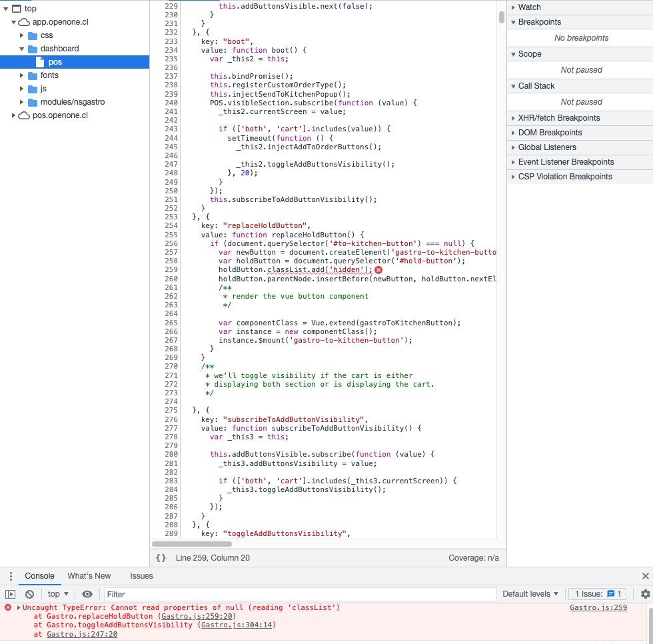Screen dimensions: 653x644
Task: Pretty-print the source using the {} icon
Action: click(x=159, y=557)
